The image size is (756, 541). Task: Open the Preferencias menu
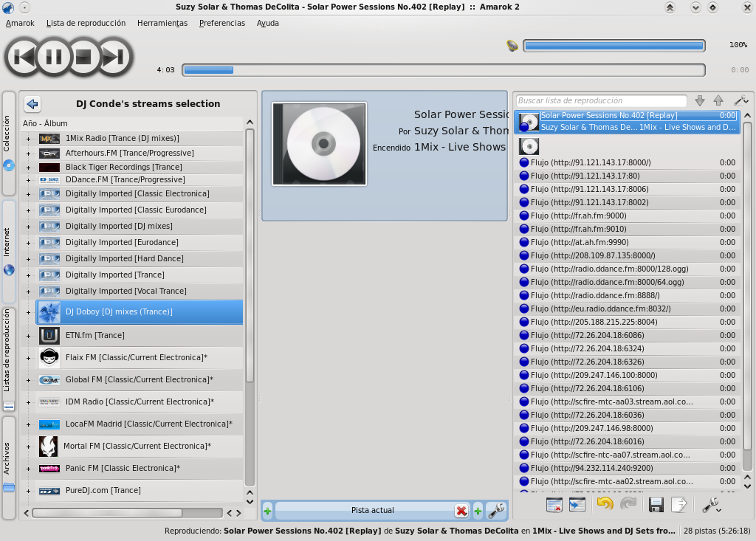pyautogui.click(x=221, y=23)
